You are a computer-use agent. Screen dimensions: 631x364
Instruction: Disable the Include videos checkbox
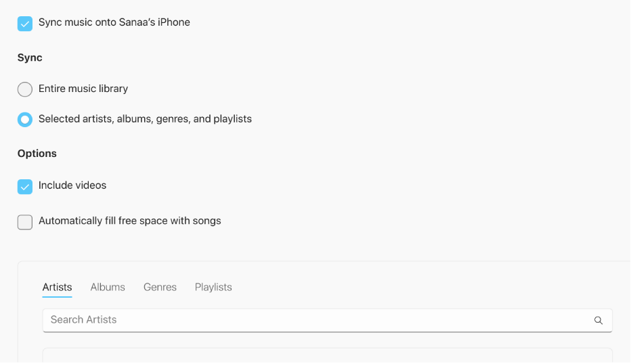(x=25, y=187)
